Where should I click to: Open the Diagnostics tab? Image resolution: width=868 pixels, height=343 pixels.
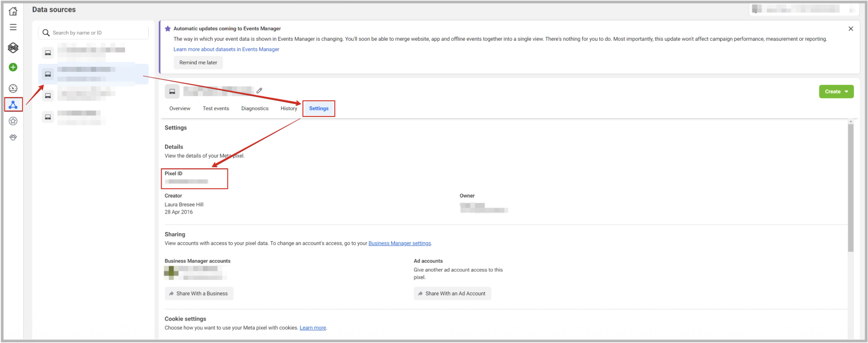(255, 108)
